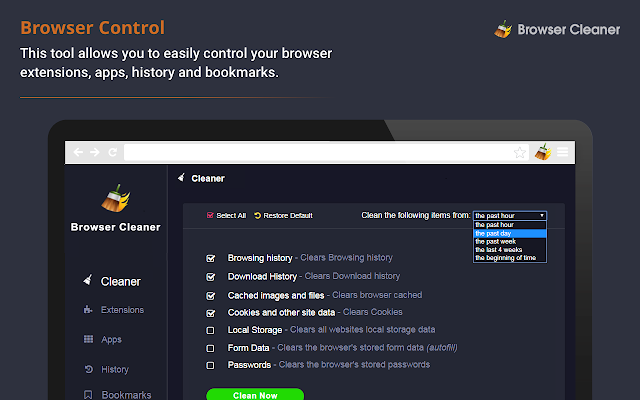Uncheck Download History checkbox

(211, 277)
